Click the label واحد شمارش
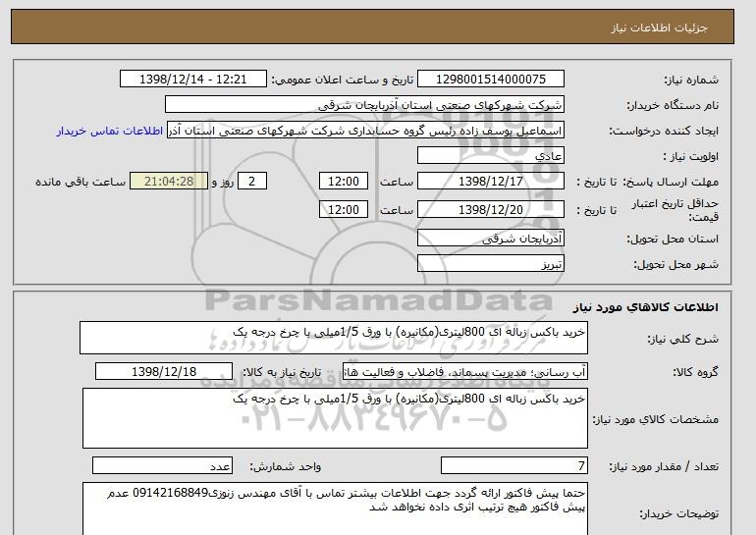The image size is (756, 535). click(x=285, y=466)
